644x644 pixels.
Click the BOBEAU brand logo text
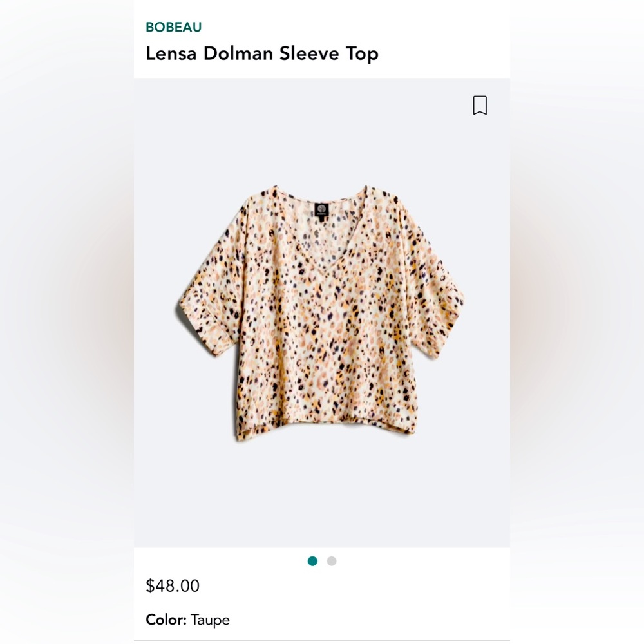(174, 26)
